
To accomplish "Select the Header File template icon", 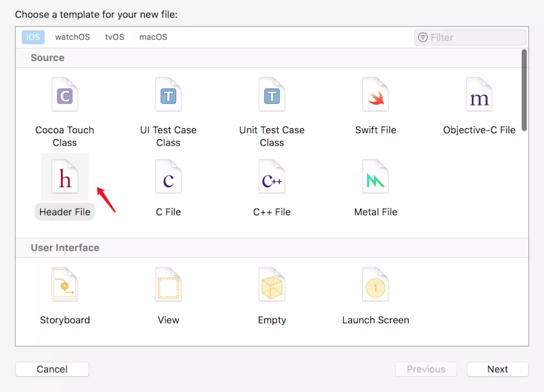I will click(65, 176).
